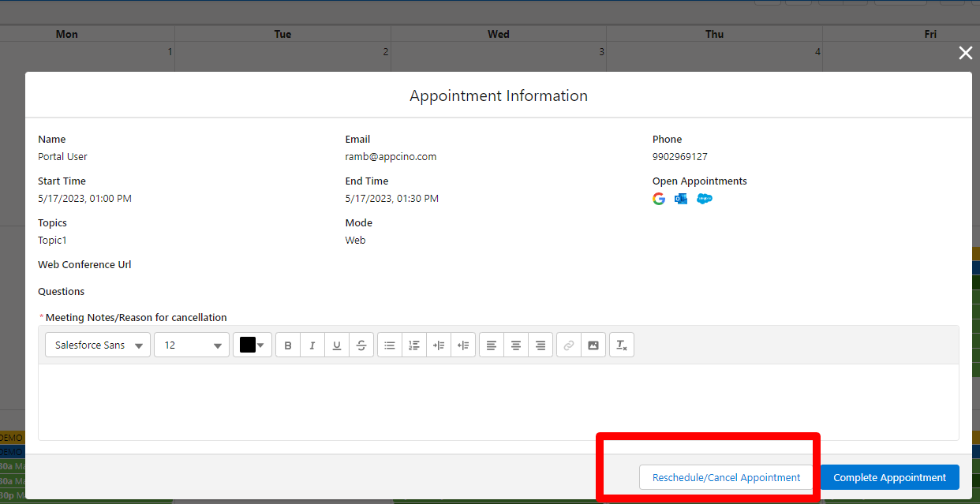This screenshot has width=980, height=504.
Task: Open appointment in Google Calendar icon
Action: (659, 199)
